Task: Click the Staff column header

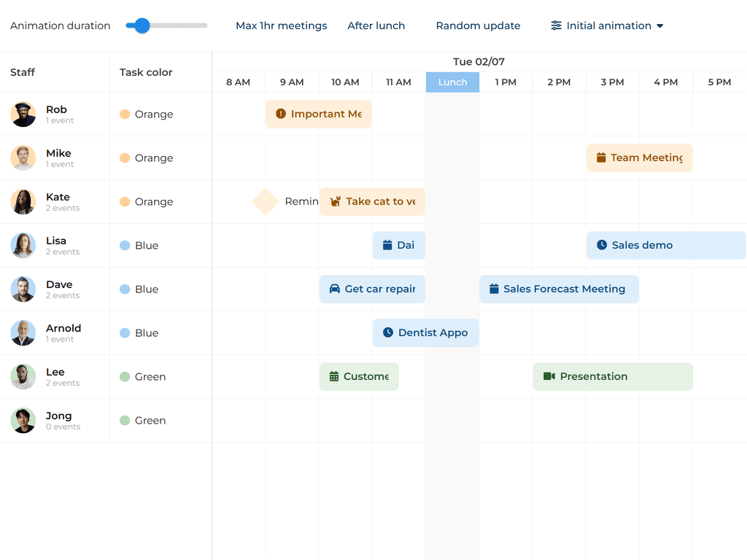Action: click(x=23, y=72)
